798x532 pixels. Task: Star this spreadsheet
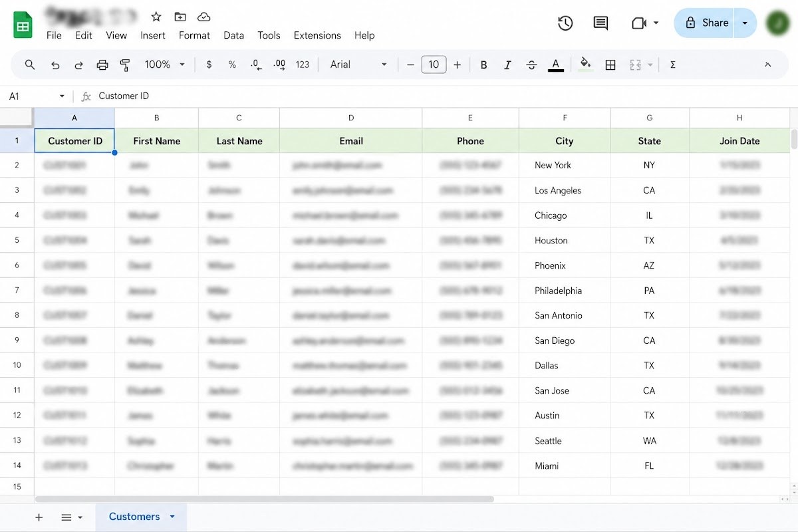click(x=156, y=17)
